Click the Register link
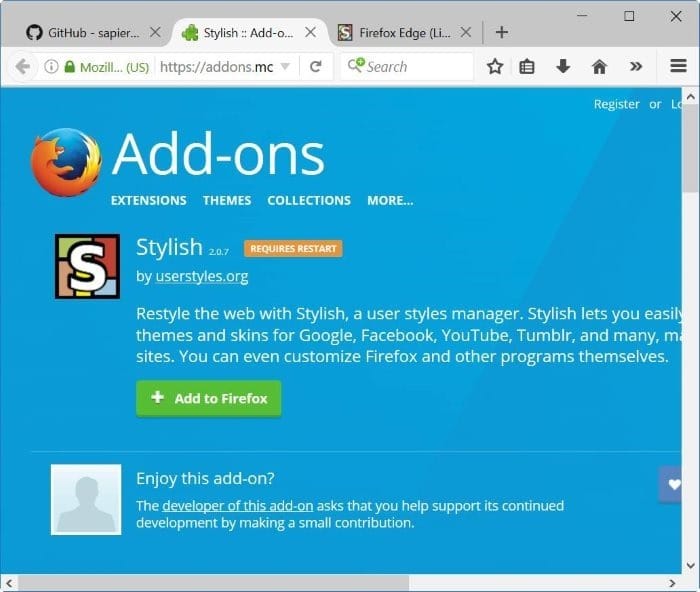The height and width of the screenshot is (592, 700). [616, 104]
